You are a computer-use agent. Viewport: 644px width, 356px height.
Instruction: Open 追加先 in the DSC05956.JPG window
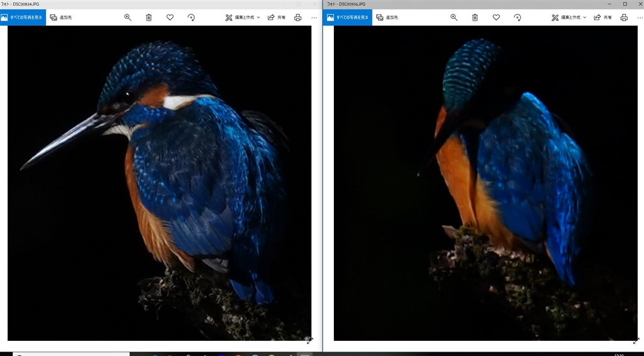[387, 18]
